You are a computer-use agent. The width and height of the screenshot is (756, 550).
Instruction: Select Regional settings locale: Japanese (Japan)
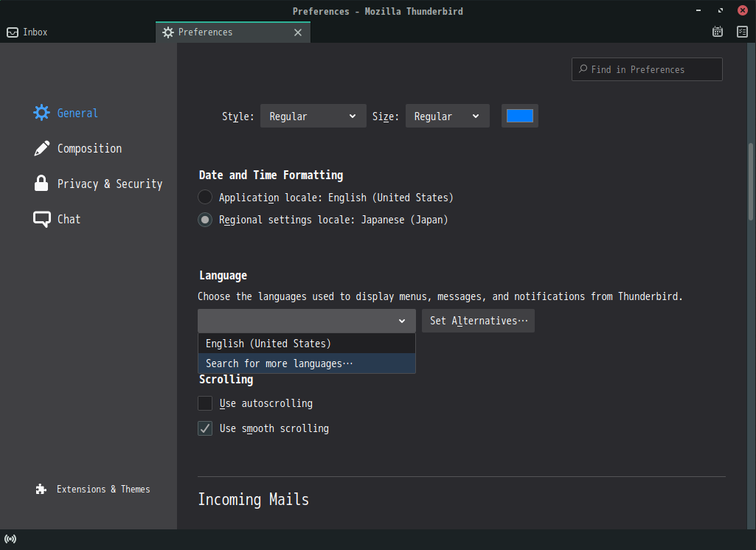click(205, 220)
